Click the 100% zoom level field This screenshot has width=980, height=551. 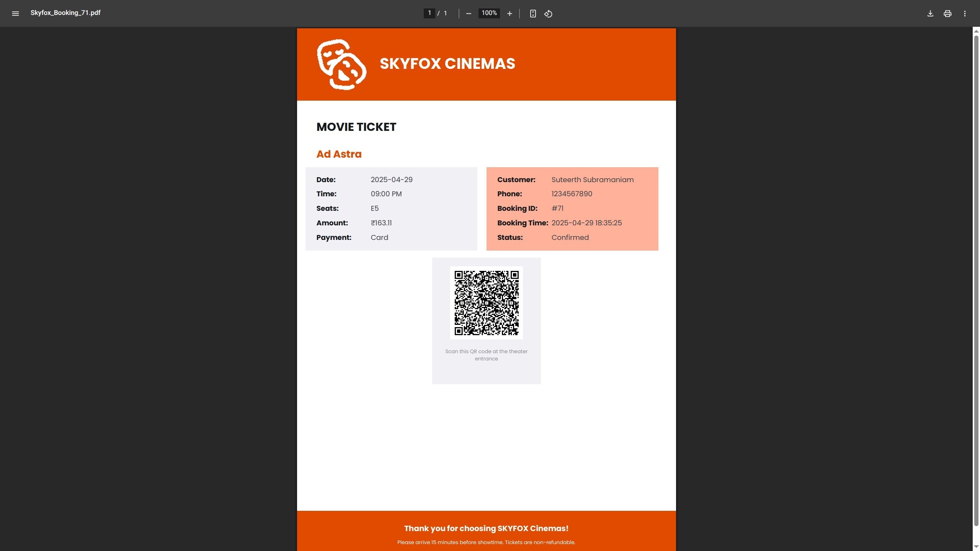pos(489,13)
